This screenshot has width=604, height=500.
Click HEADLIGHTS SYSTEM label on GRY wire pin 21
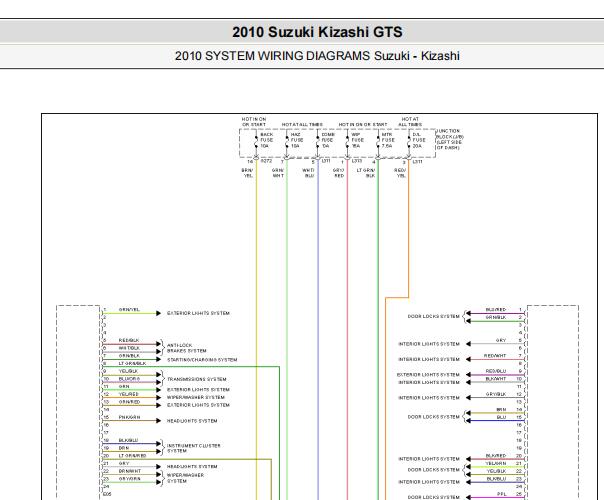pyautogui.click(x=192, y=466)
